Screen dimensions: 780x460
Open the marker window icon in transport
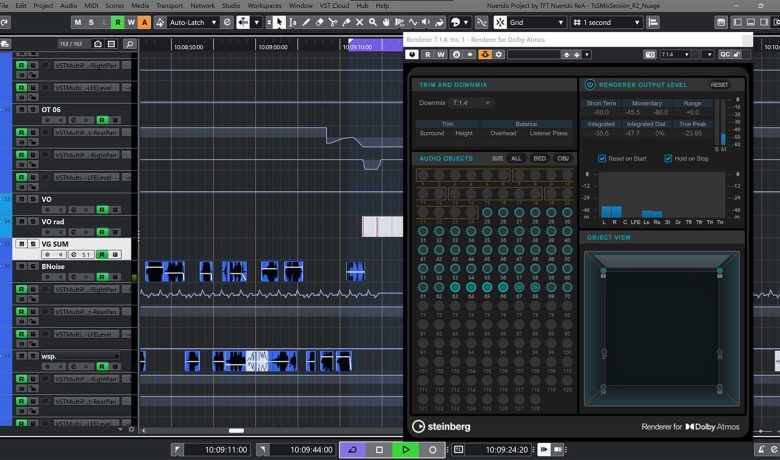click(x=458, y=450)
